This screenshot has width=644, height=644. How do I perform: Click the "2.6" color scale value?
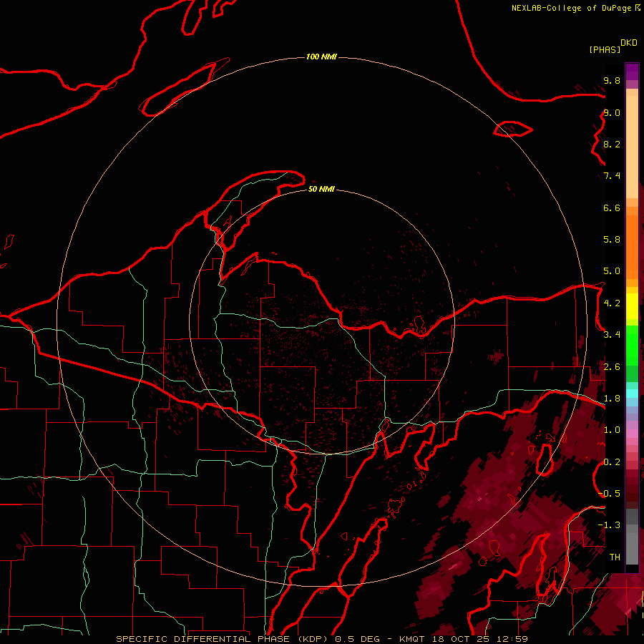tap(612, 367)
